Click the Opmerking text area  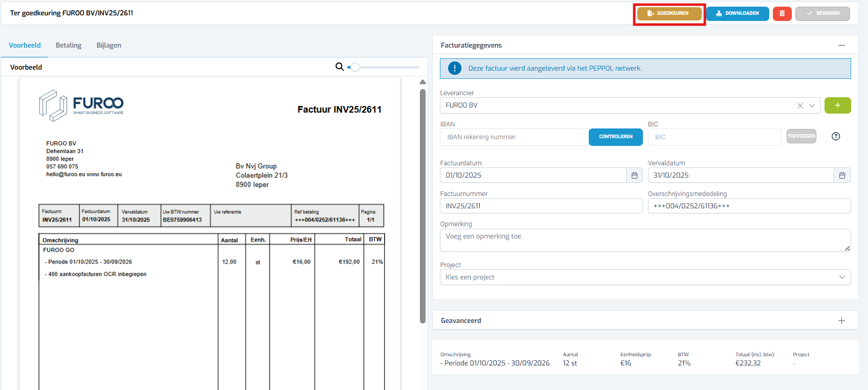[x=645, y=240]
